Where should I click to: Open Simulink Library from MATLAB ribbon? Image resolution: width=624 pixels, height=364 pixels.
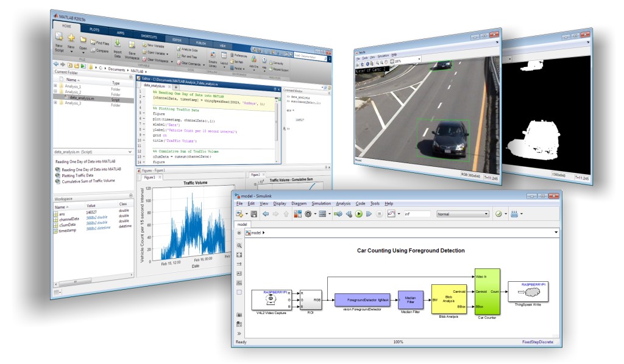pos(213,54)
